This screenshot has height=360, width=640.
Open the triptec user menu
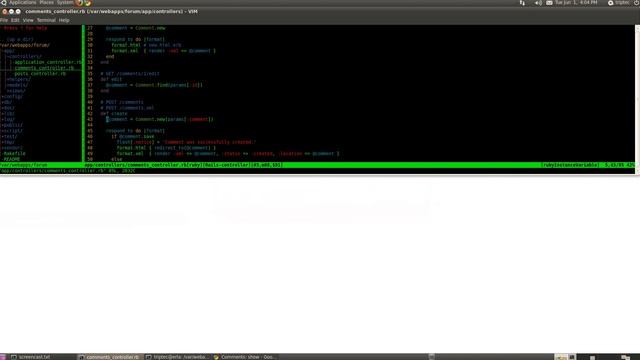(619, 2)
